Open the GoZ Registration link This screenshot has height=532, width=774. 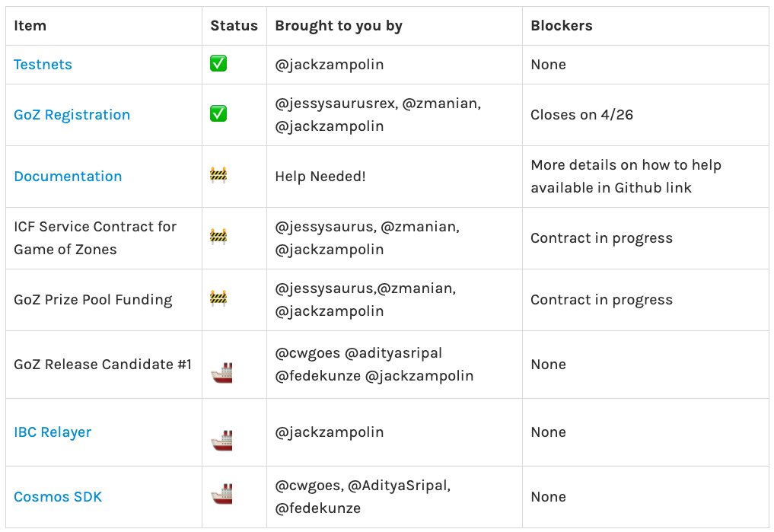click(x=72, y=115)
